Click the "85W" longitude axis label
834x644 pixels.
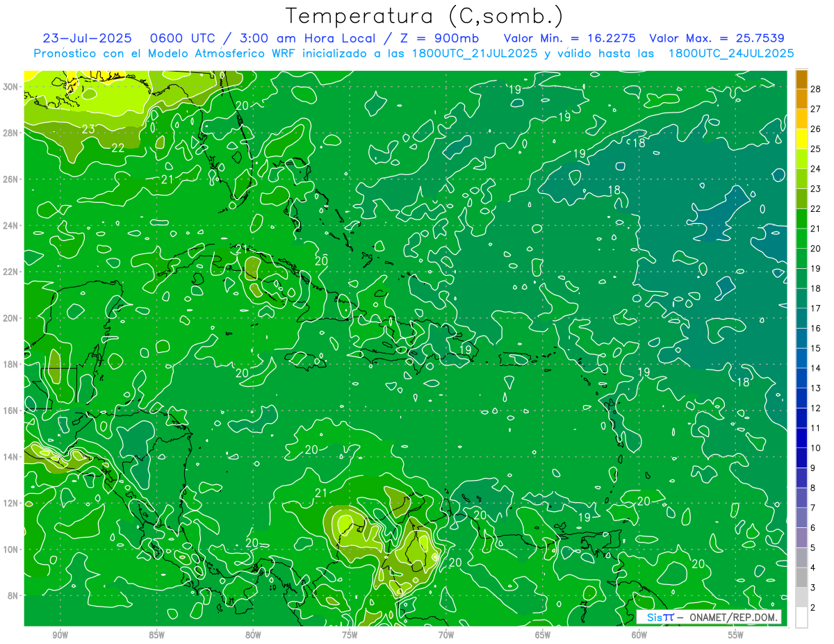pyautogui.click(x=156, y=636)
